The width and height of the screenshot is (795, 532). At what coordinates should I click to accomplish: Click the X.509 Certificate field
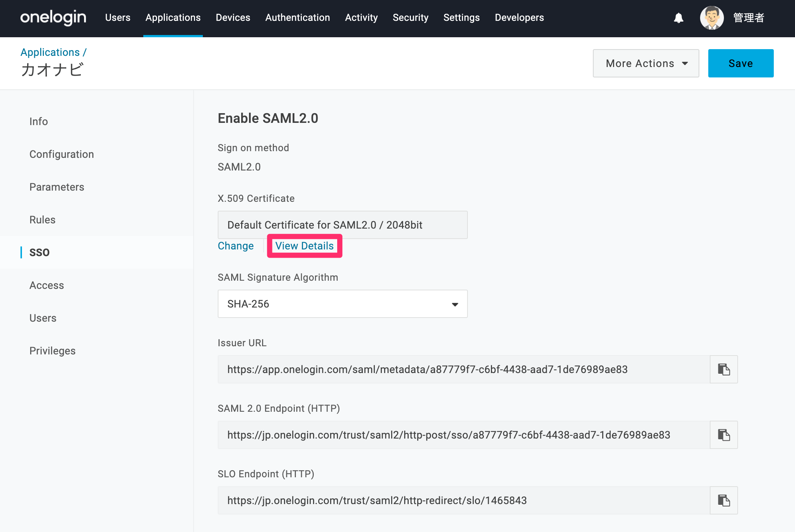click(x=342, y=225)
